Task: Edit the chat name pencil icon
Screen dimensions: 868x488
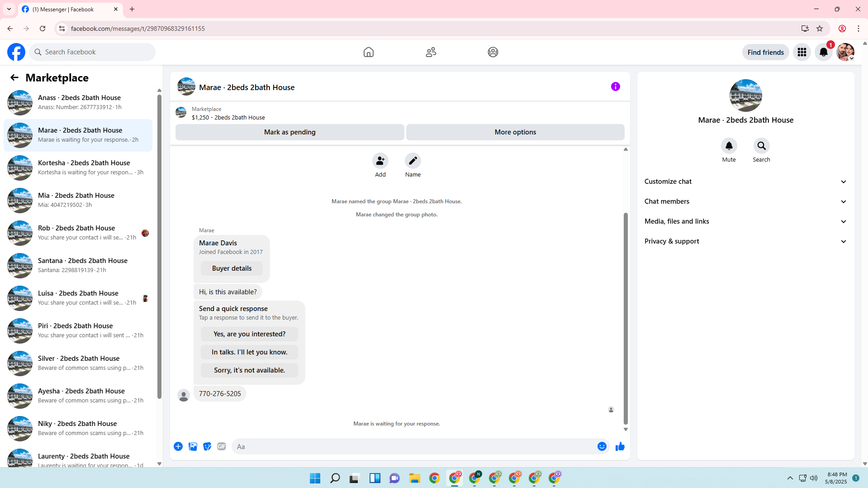Action: pyautogui.click(x=413, y=161)
